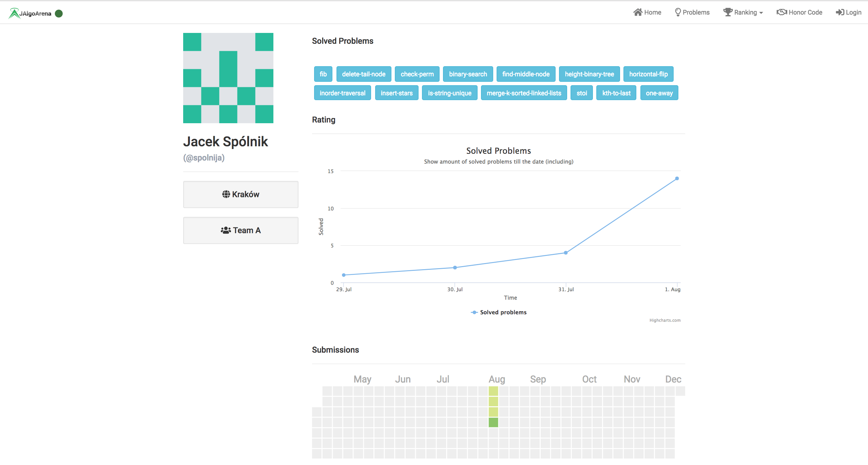This screenshot has width=868, height=465.
Task: Toggle Solved problems series in chart legend
Action: pyautogui.click(x=503, y=312)
